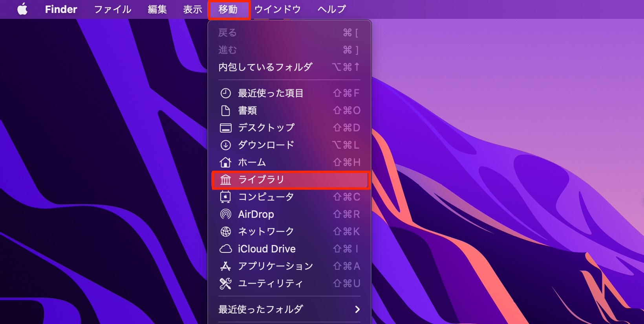Viewport: 644px width, 324px height.
Task: Click the house icon beside ホーム
Action: (225, 162)
